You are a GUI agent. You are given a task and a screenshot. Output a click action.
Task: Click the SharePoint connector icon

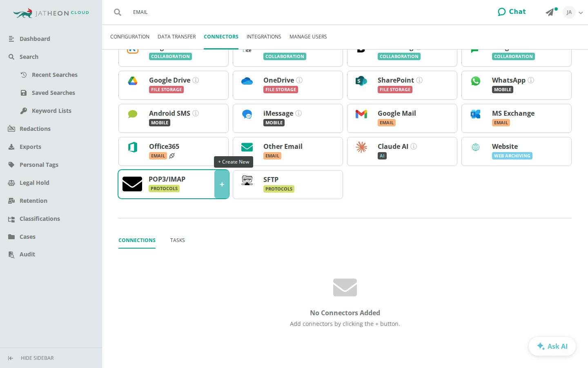[x=361, y=81]
